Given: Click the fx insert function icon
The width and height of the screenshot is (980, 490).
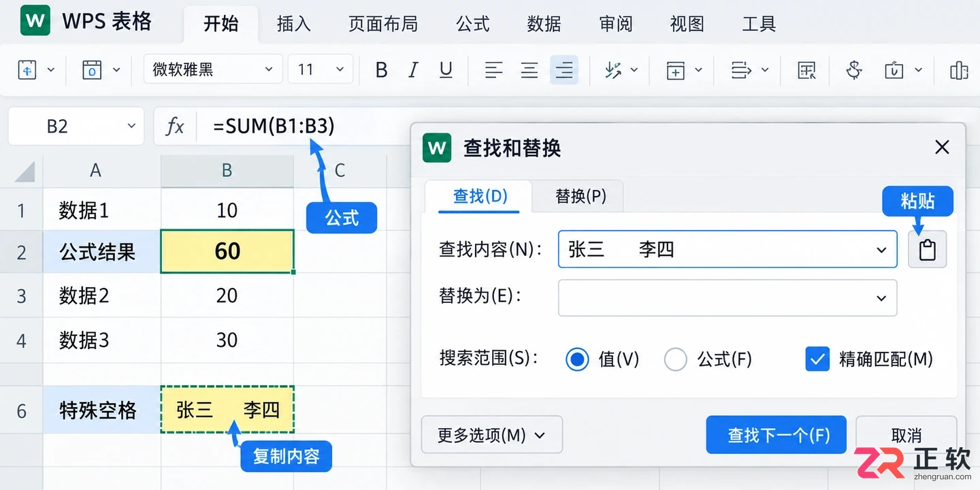Looking at the screenshot, I should tap(175, 126).
